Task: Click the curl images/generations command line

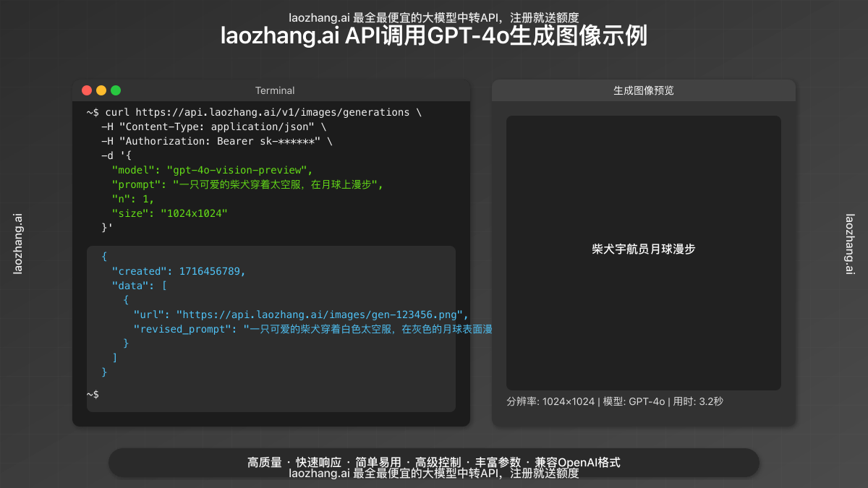Action: pos(254,112)
